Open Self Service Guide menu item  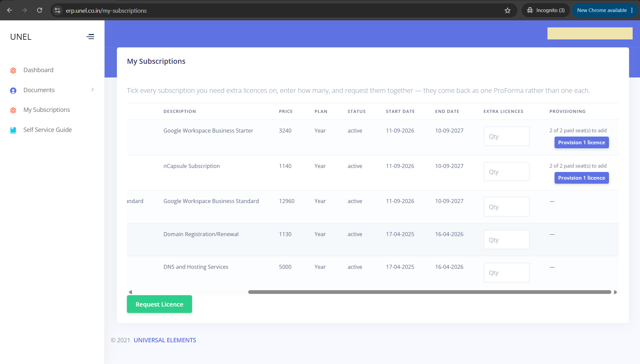[47, 130]
